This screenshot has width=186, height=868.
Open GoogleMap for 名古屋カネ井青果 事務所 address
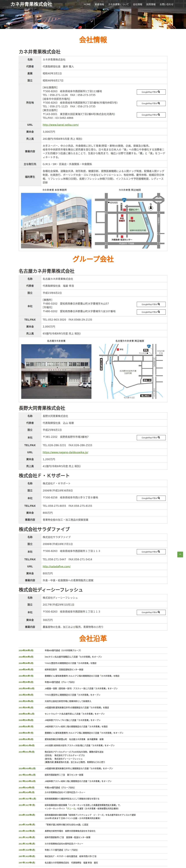[151, 304]
